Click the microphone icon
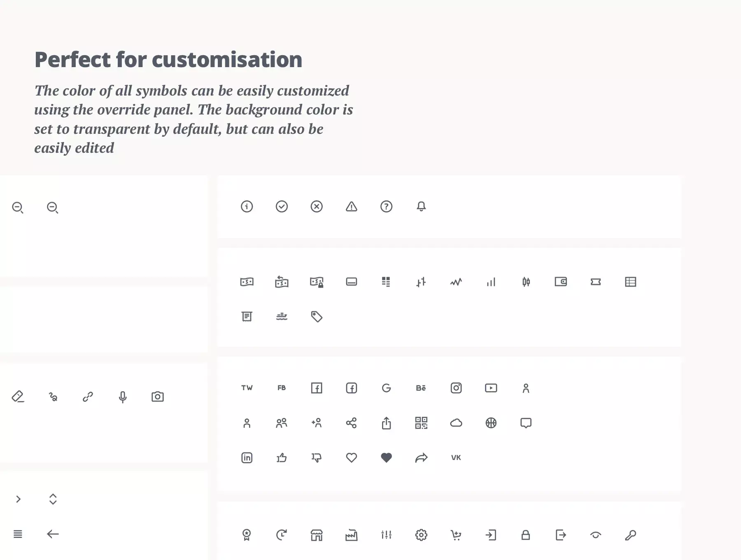The width and height of the screenshot is (741, 560). tap(123, 397)
